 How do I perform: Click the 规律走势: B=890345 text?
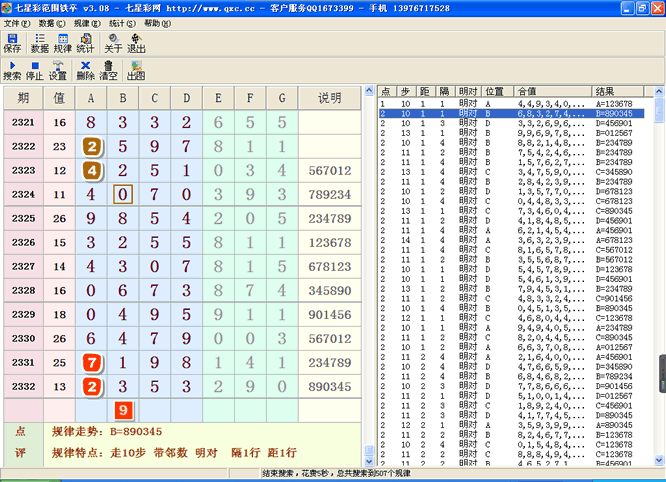pyautogui.click(x=107, y=431)
